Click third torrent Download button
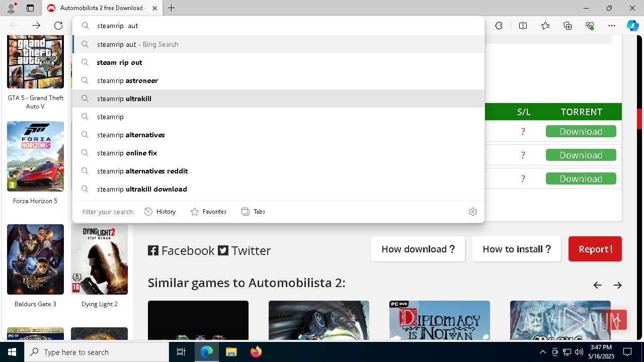This screenshot has width=644, height=362. [581, 178]
